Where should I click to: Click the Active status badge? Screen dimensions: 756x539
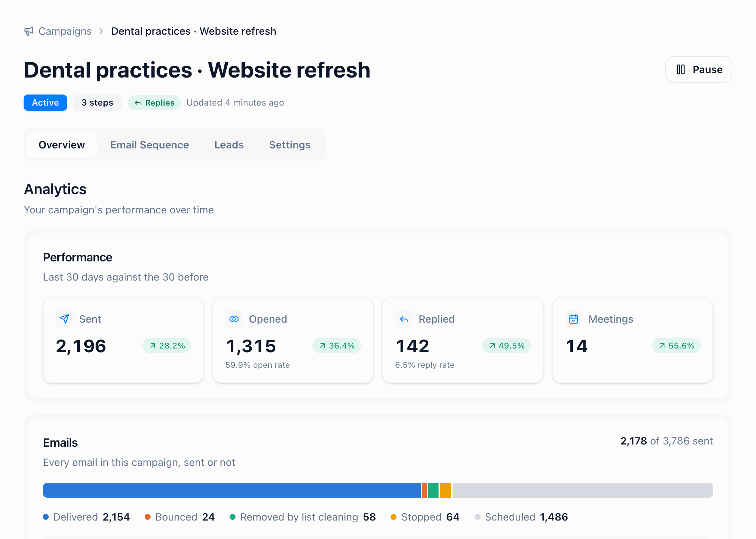[45, 103]
